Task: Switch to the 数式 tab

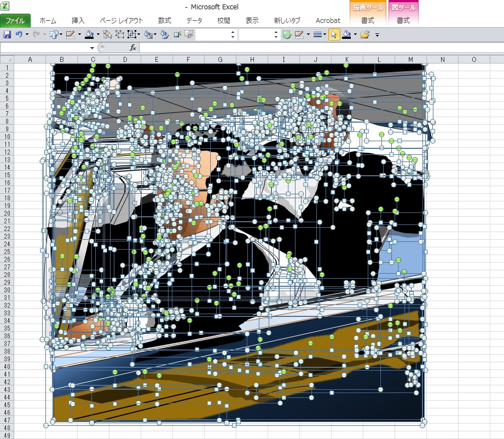Action: coord(165,21)
